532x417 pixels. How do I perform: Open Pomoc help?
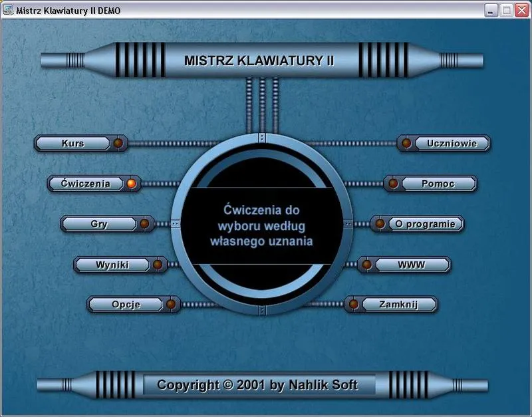[x=438, y=184]
